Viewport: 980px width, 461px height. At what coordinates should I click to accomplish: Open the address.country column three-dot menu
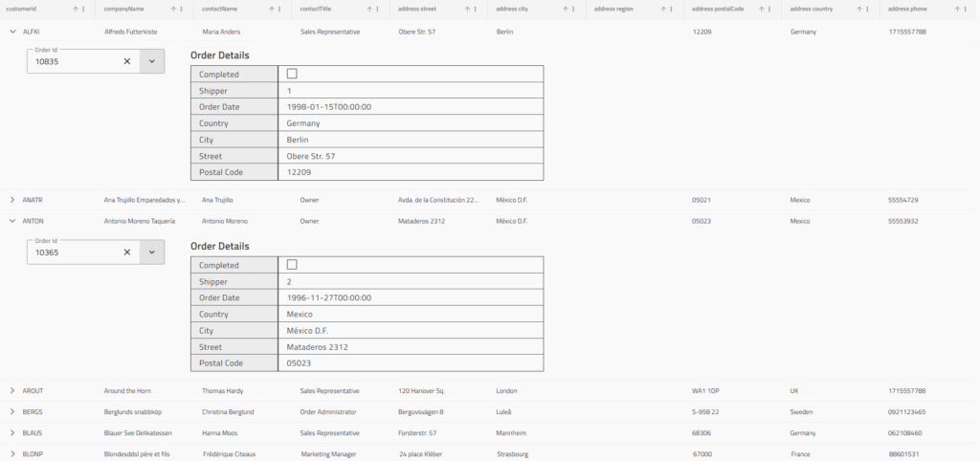point(867,9)
